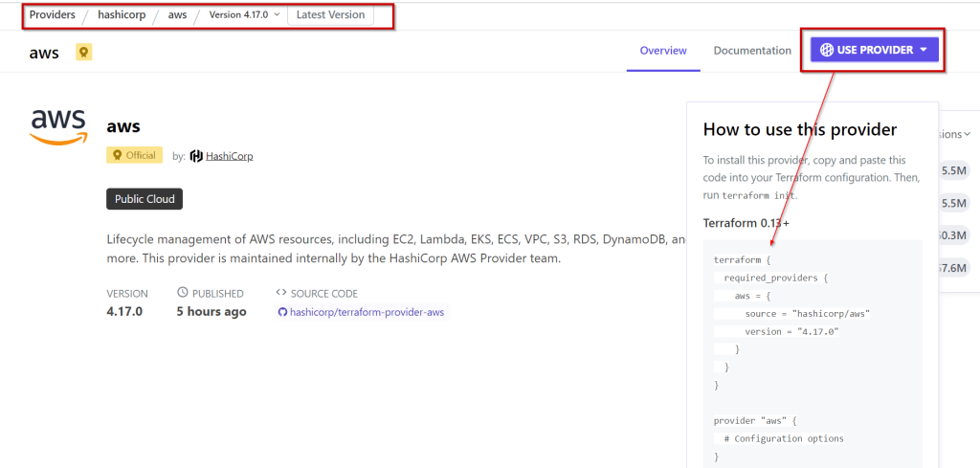Viewport: 980px width, 468px height.
Task: Click the 'How to use this provider' heading
Action: (x=800, y=129)
